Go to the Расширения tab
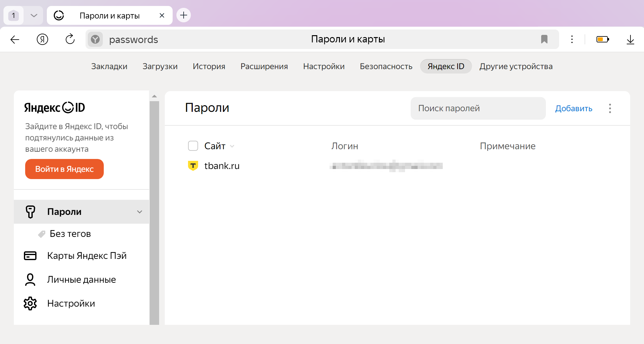 (264, 66)
